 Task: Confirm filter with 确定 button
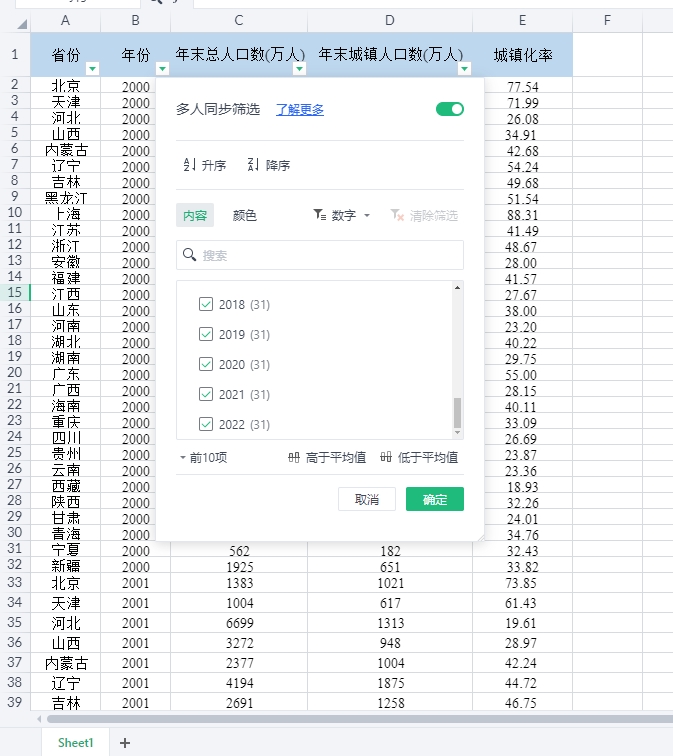pos(435,499)
